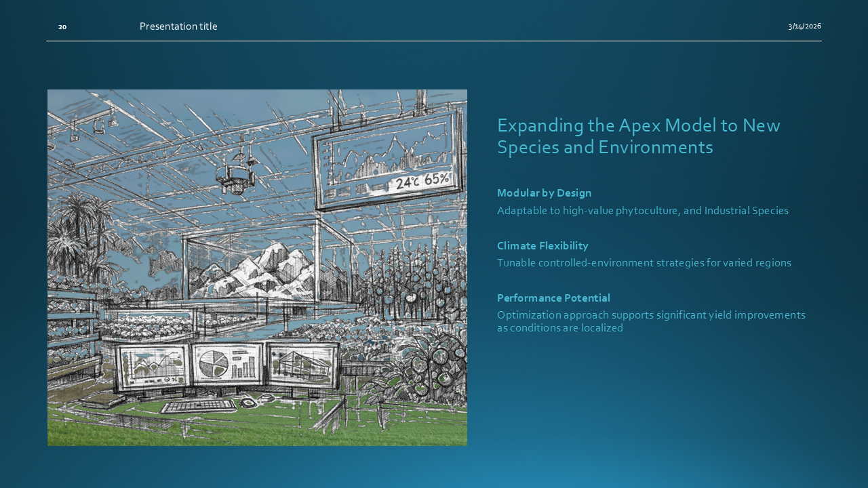Select the "Climate Flexibility" heading
Viewport: 868px width, 488px height.
pyautogui.click(x=542, y=246)
